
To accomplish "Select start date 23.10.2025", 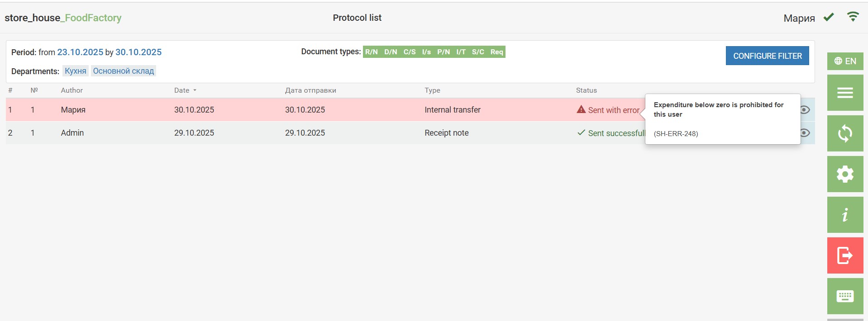I will pos(80,52).
